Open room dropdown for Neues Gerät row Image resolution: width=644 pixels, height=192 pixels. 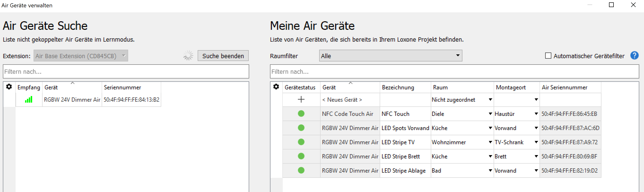[x=490, y=100]
